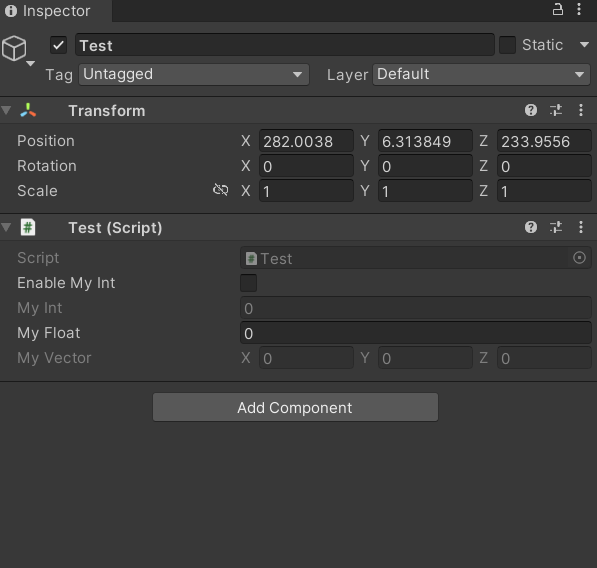Click the Scale X field

[x=306, y=191]
